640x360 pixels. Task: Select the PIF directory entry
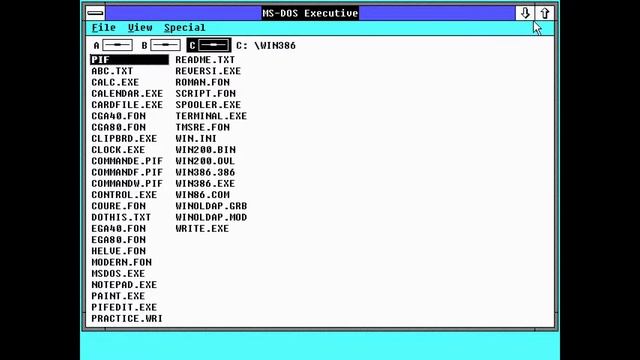pyautogui.click(x=129, y=60)
